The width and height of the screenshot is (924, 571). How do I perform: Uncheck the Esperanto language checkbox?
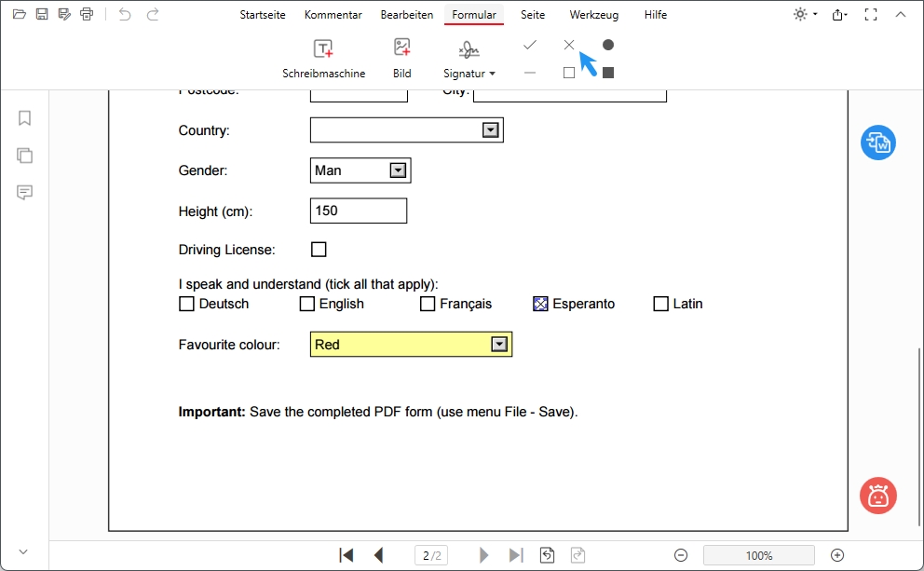[x=540, y=304]
